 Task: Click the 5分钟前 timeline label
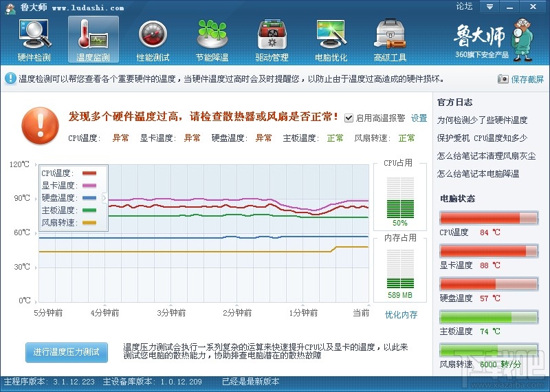tap(48, 313)
